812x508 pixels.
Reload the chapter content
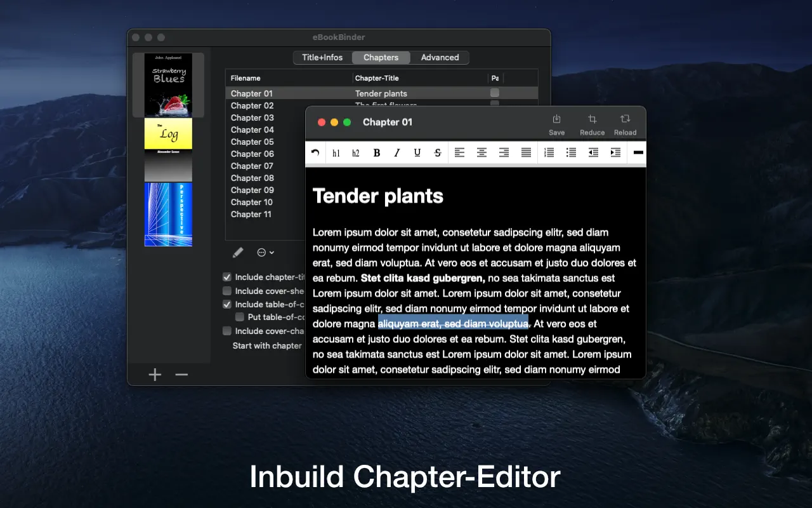[x=625, y=124]
